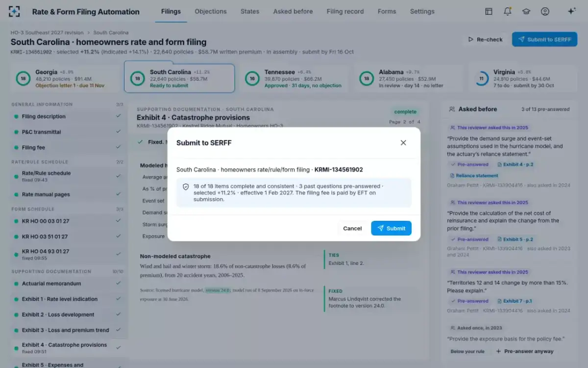Switch to the Filings tab
588x368 pixels.
171,11
